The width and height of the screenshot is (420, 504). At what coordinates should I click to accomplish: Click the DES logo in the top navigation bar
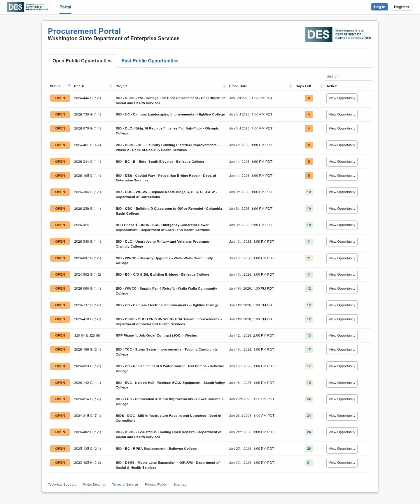coord(28,7)
